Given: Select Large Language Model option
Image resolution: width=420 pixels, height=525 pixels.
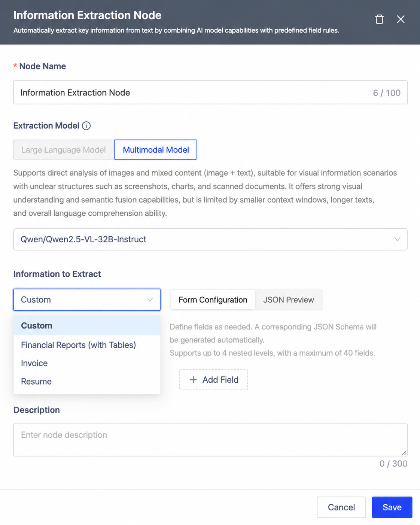Looking at the screenshot, I should point(64,150).
